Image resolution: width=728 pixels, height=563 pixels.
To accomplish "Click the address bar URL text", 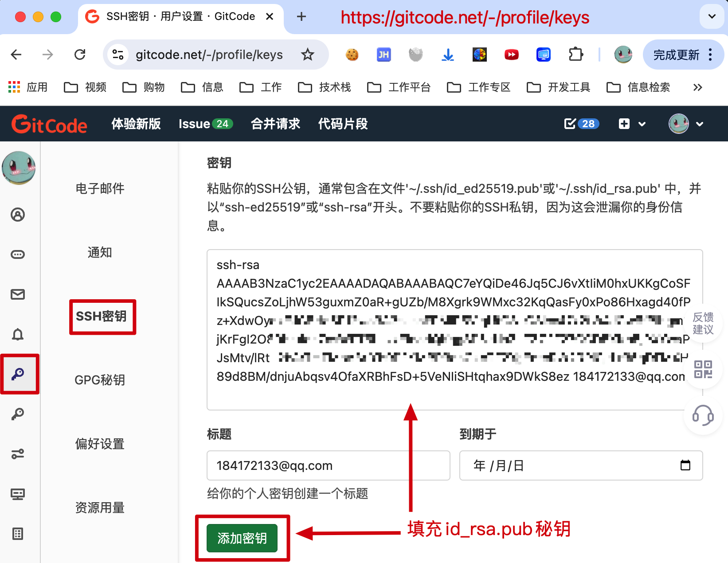I will (x=209, y=55).
